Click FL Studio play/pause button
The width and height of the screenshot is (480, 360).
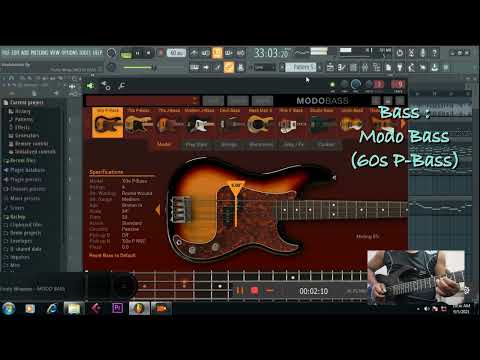[137, 53]
